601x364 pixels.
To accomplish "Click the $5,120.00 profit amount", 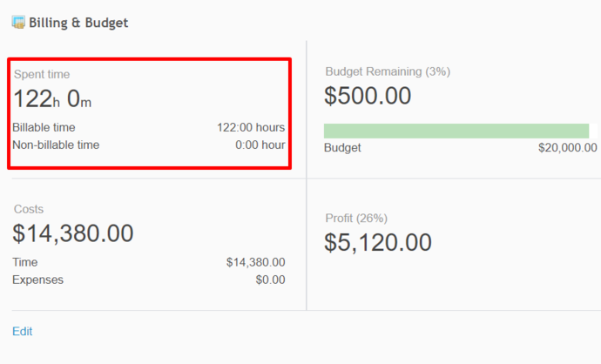I will tap(378, 242).
